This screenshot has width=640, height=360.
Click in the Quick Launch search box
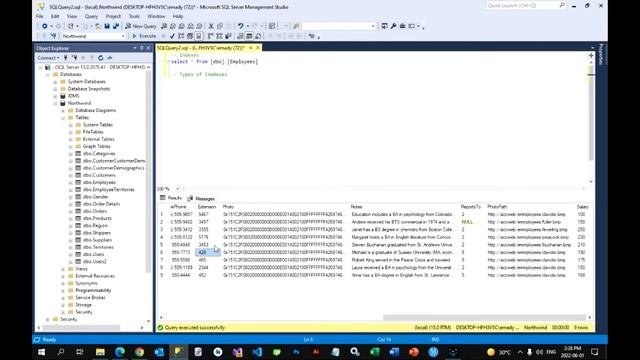(522, 6)
